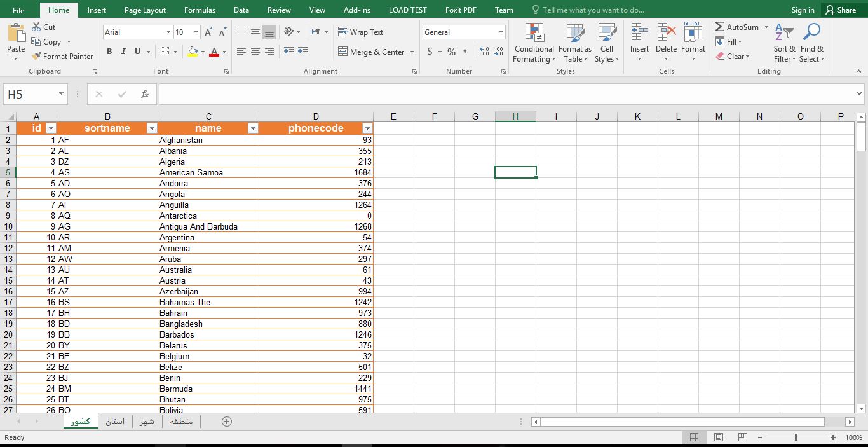
Task: Click the Merge & Center button
Action: point(372,52)
